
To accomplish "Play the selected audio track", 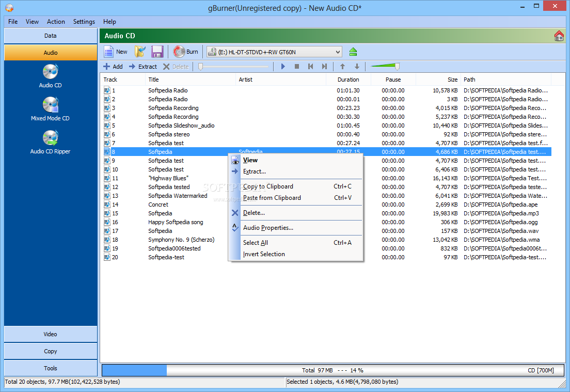I will [x=283, y=67].
